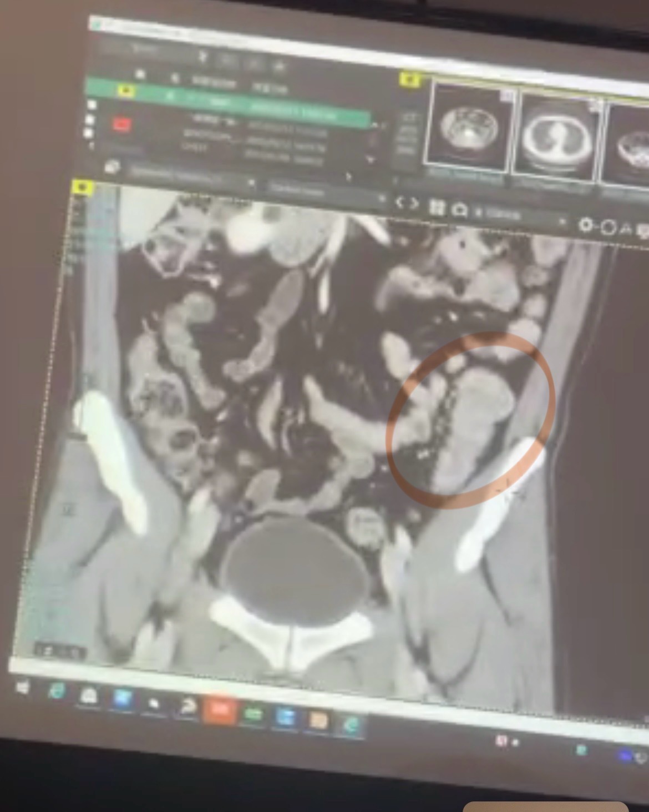Toggle the yellow eye icon beside series thumbnails
The width and height of the screenshot is (649, 812).
408,80
